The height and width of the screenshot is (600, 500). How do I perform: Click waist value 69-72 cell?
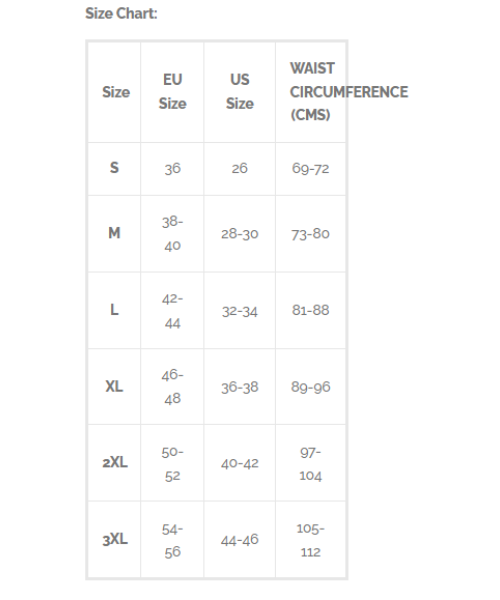coord(311,168)
